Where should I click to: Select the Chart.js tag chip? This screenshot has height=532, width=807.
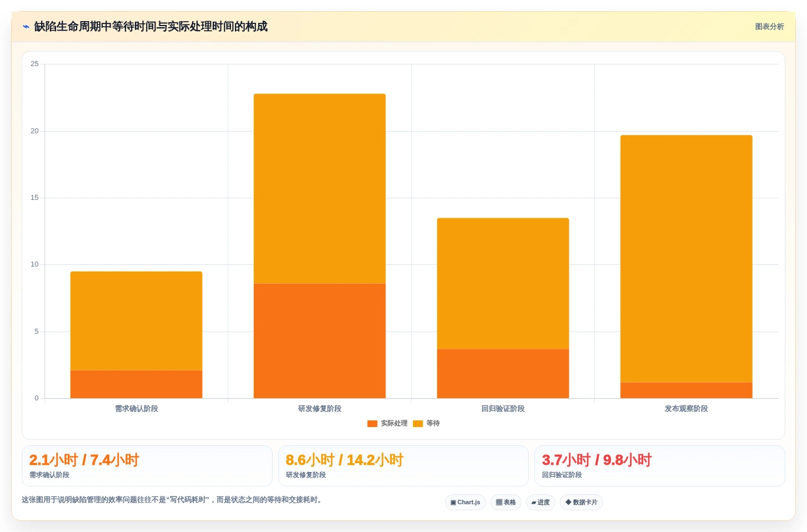tap(465, 503)
